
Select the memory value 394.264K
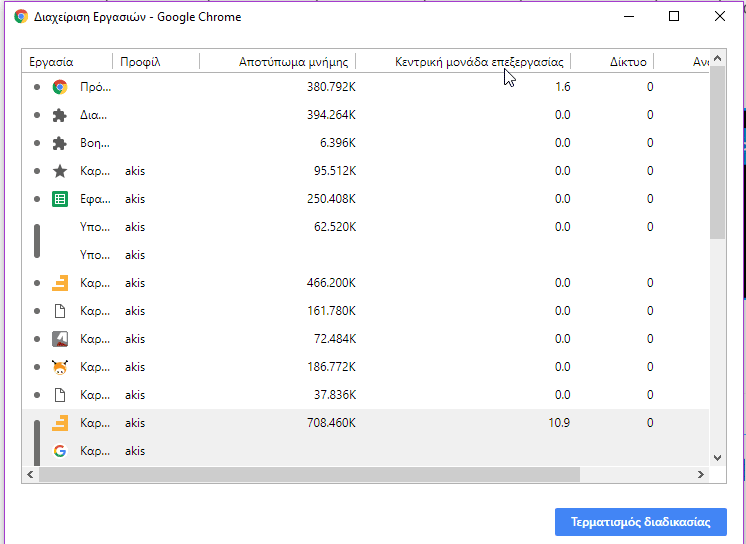[x=331, y=115]
